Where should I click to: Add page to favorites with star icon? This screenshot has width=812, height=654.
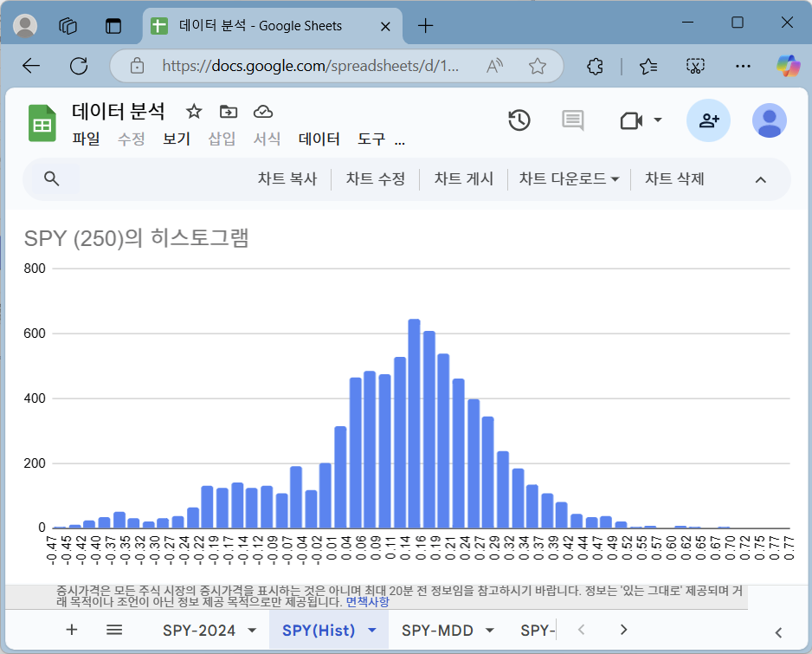[538, 66]
